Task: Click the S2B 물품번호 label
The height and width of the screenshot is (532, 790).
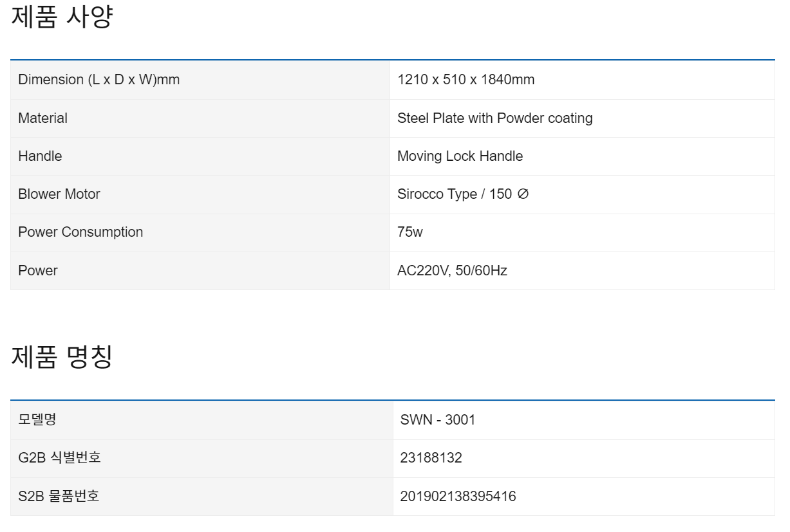Action: point(59,497)
